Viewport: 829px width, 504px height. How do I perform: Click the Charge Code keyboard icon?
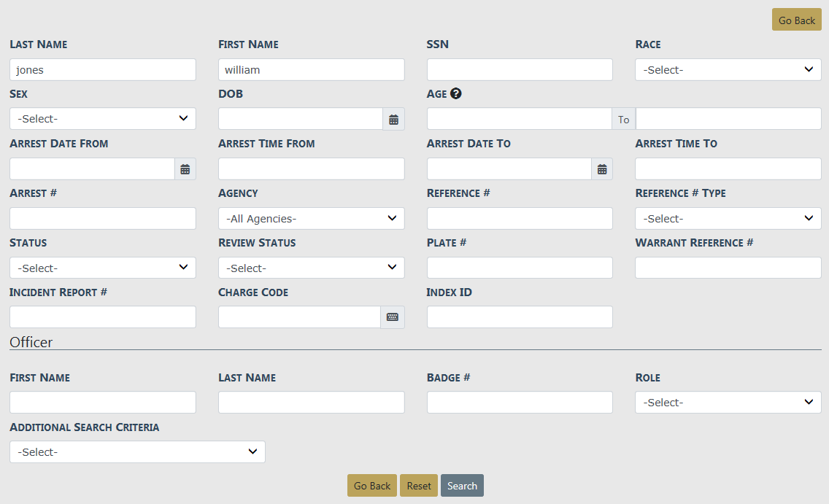coord(392,317)
